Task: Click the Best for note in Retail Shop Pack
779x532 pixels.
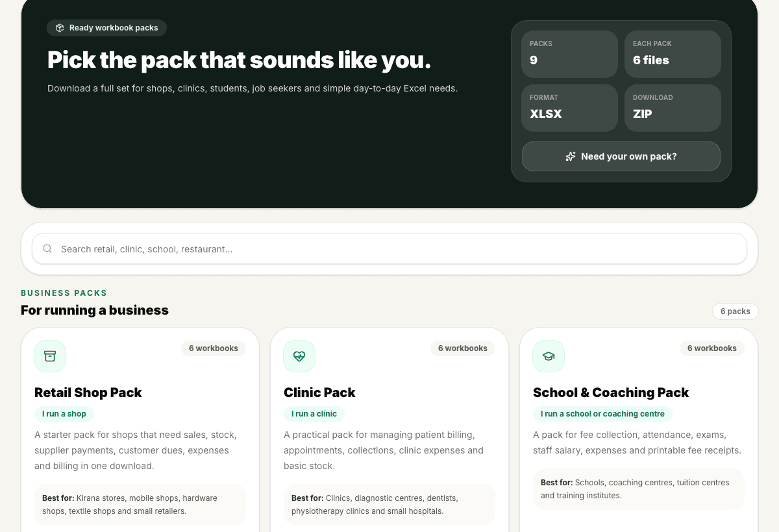Action: coord(140,505)
